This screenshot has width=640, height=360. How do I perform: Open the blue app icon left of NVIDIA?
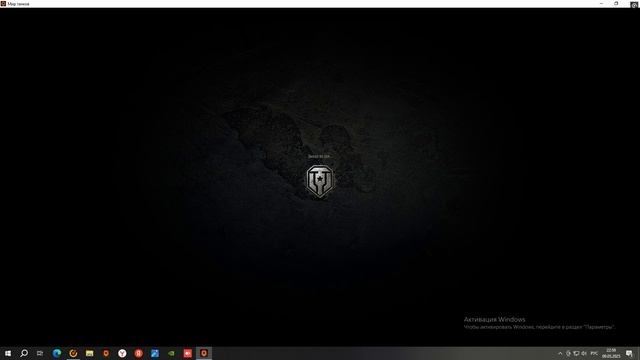coord(155,353)
